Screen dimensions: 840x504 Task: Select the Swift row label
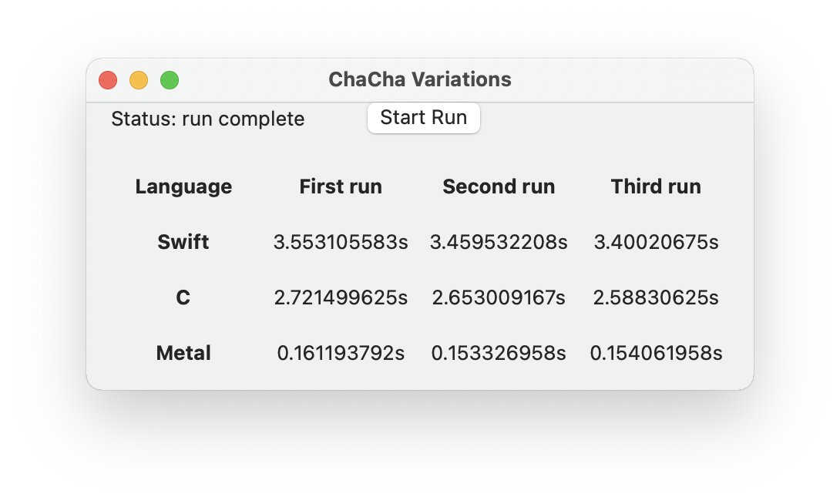pyautogui.click(x=183, y=241)
